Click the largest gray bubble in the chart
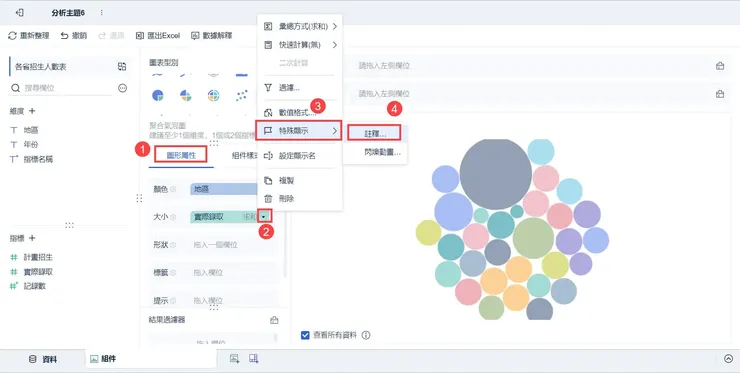740x373 pixels. [x=496, y=174]
